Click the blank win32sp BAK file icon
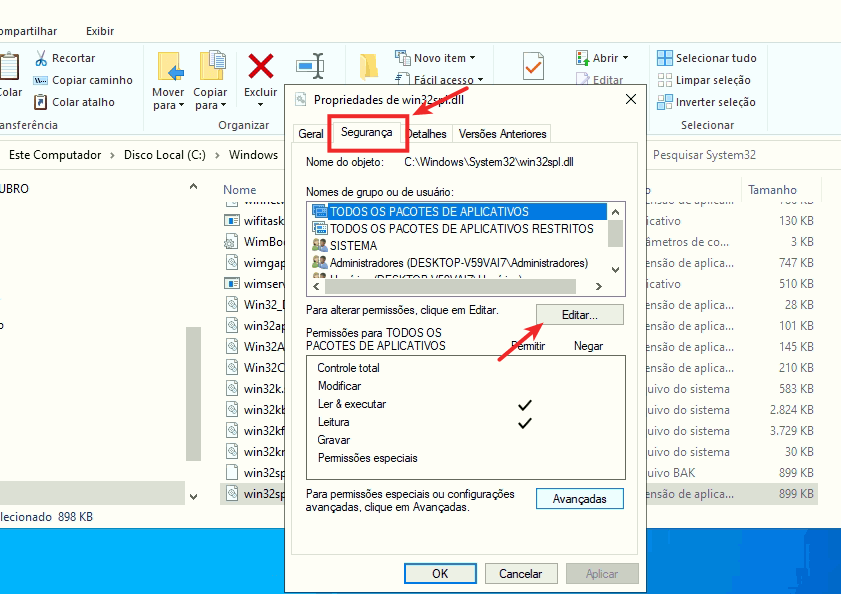Viewport: 841px width, 594px height. 232,472
